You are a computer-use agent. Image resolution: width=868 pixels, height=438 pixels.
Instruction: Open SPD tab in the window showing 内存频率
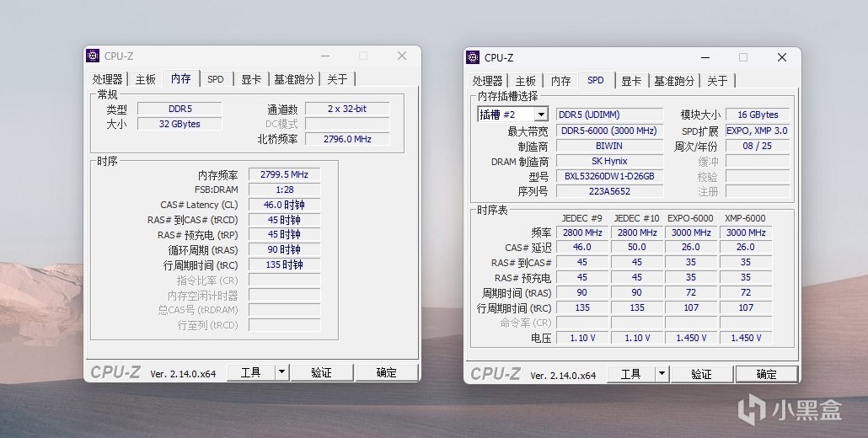216,79
